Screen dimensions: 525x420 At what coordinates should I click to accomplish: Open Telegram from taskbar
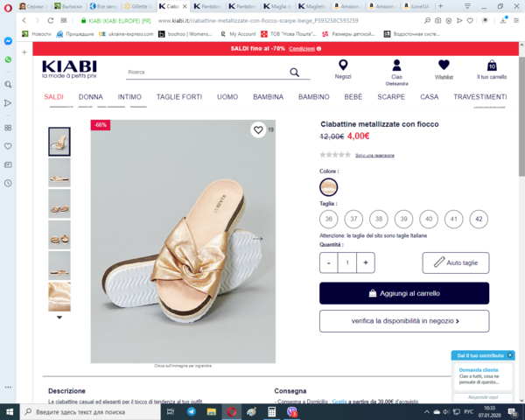point(191,411)
